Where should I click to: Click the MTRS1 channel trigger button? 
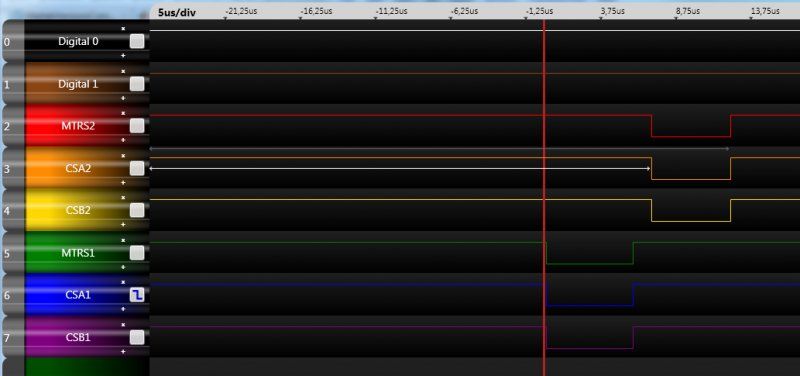click(137, 253)
